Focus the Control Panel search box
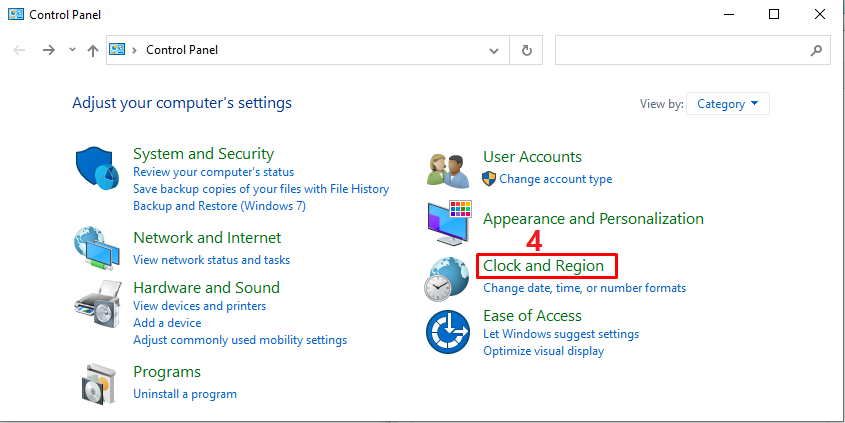Screen dimensions: 845x423 point(680,50)
